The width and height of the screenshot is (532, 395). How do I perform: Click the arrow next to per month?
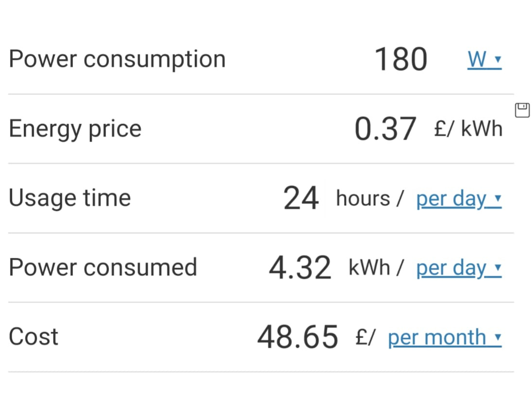point(498,337)
